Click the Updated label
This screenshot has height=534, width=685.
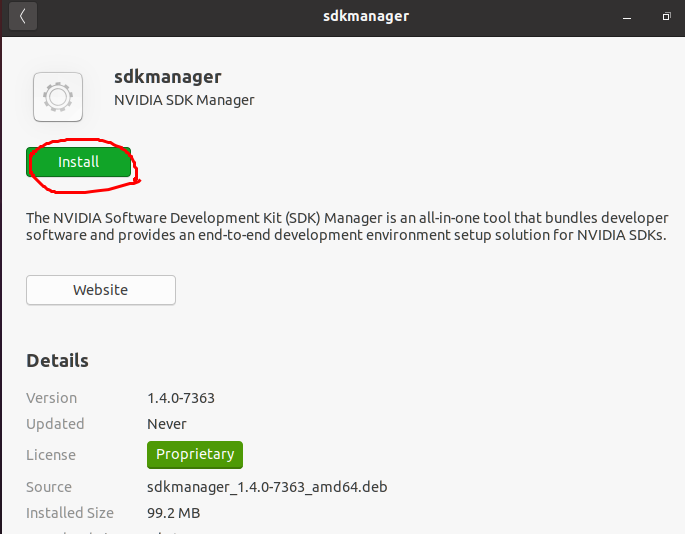point(55,424)
